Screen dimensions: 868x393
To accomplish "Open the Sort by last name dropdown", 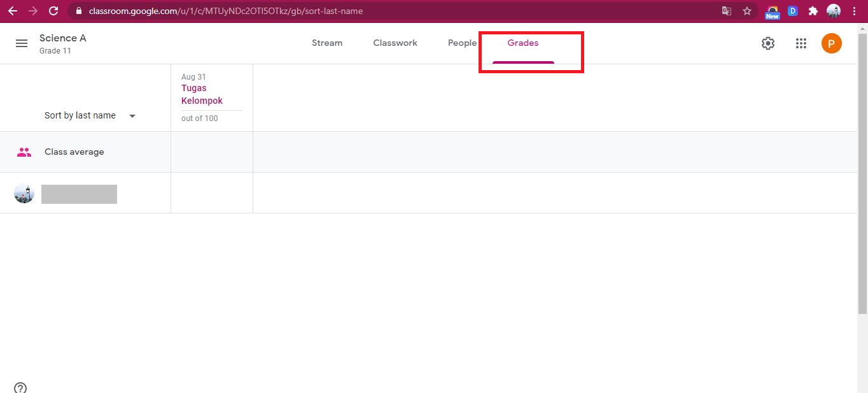I will coord(90,116).
